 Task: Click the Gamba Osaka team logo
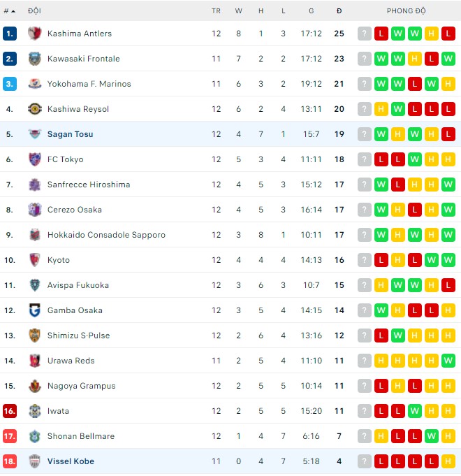(35, 310)
